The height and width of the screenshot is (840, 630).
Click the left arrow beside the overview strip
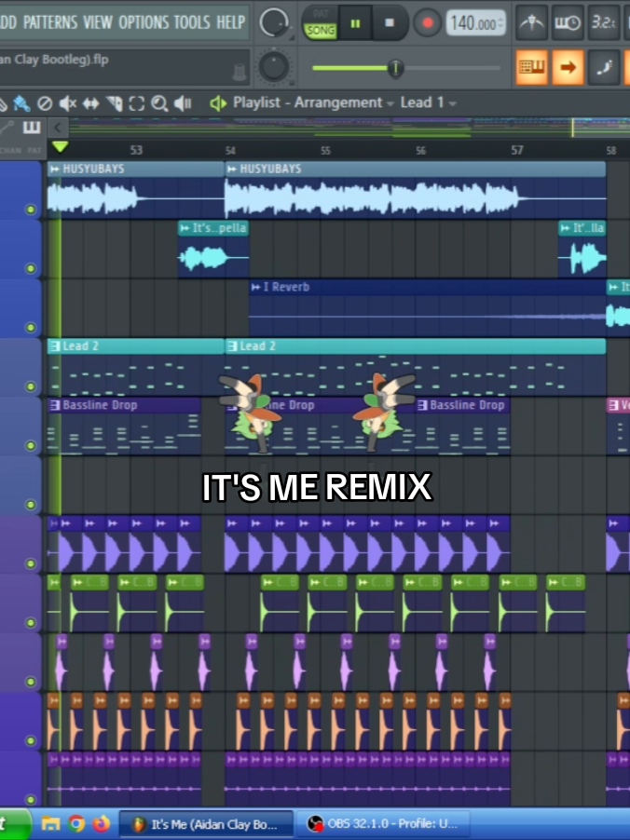[x=58, y=128]
